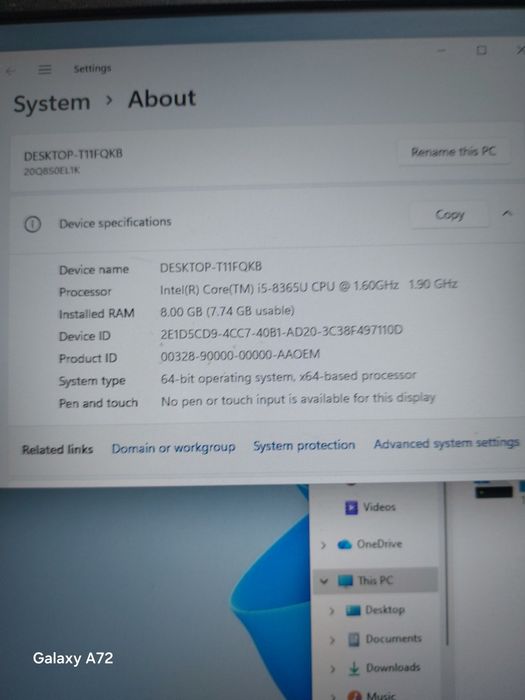Click the model number 20Q8S0EL1K text
This screenshot has width=525, height=700.
click(x=52, y=171)
